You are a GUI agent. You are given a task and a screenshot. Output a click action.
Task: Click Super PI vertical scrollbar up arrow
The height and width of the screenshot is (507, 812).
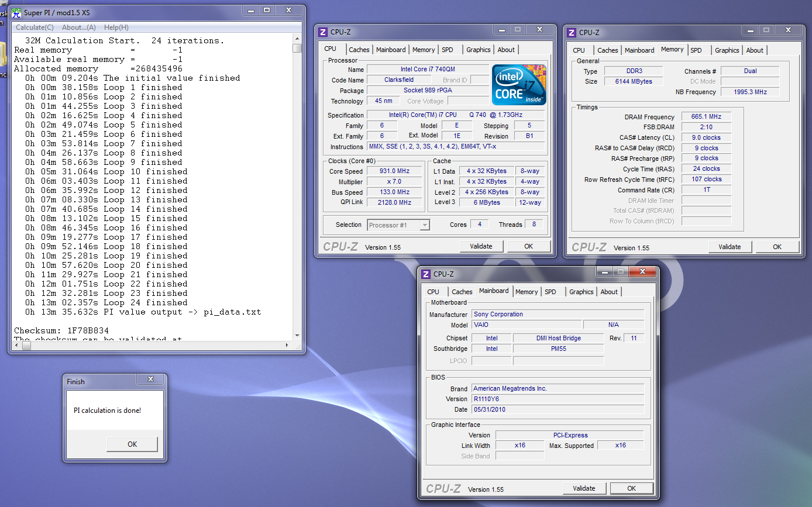pyautogui.click(x=297, y=39)
